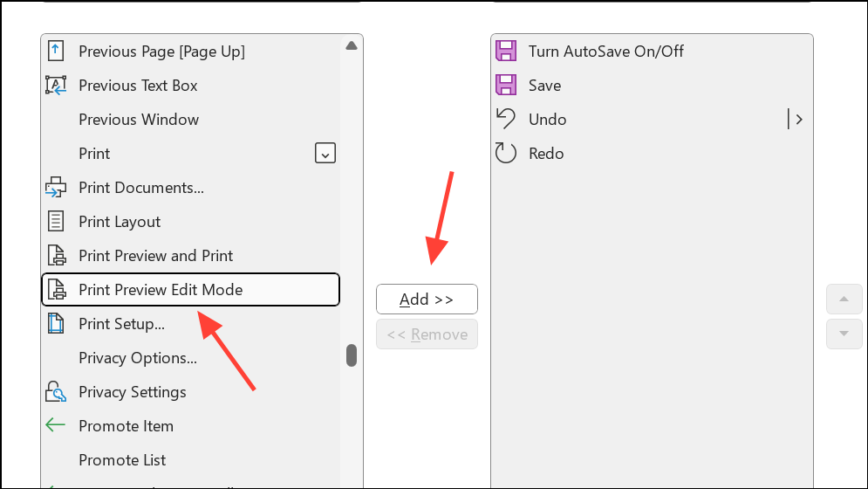Choose Print Preview Edit Mode in list
The width and height of the screenshot is (868, 489).
point(190,289)
